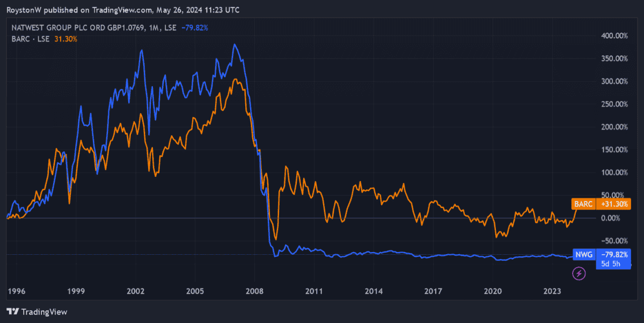Click the 2014 label on the time axis
This screenshot has width=644, height=323.
point(374,291)
